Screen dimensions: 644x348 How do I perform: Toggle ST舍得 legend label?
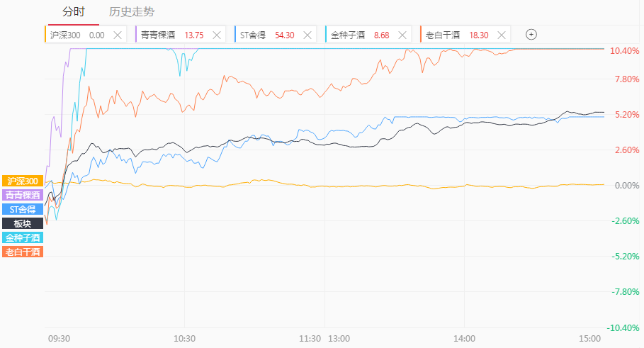point(23,209)
